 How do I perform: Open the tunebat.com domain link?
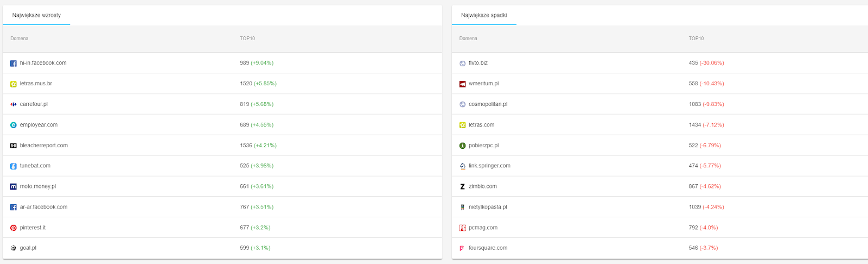(x=35, y=166)
